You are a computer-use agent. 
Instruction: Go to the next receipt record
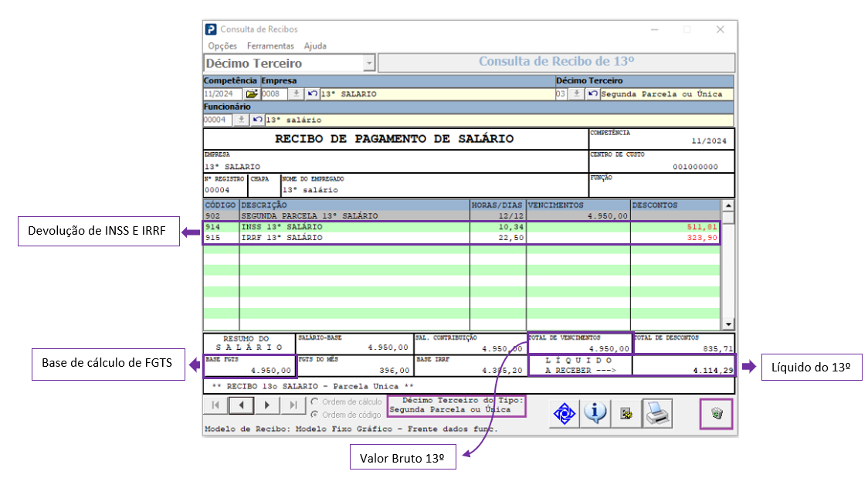click(267, 405)
